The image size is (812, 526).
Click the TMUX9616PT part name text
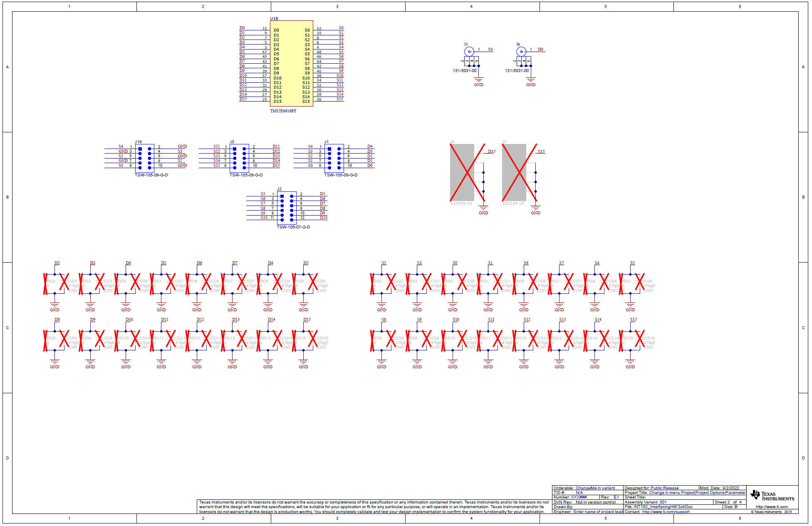click(283, 111)
